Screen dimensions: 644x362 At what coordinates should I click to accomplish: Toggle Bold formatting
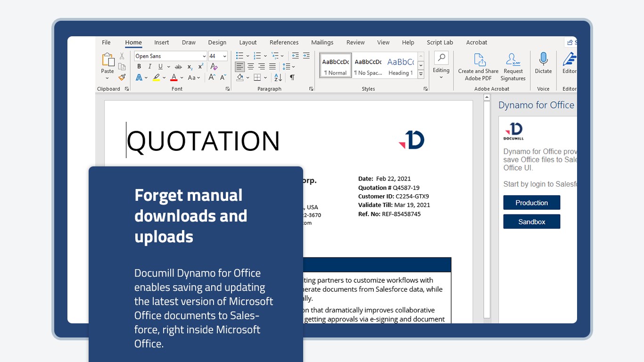(139, 66)
